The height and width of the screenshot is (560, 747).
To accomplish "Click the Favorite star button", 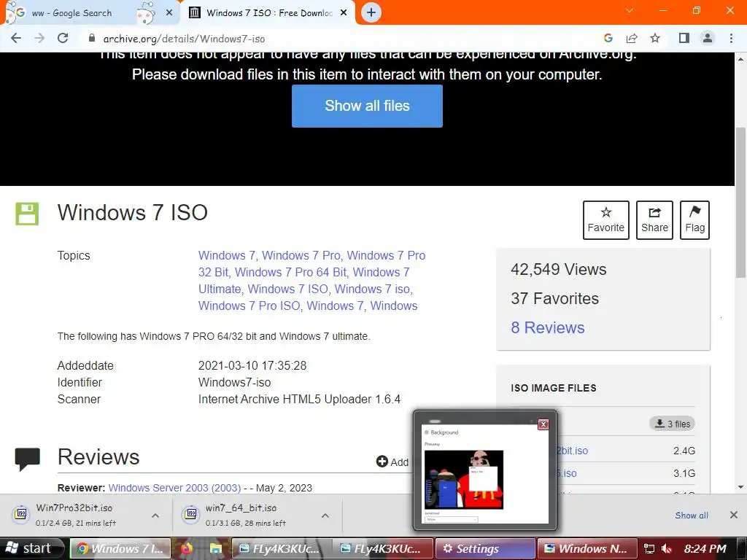I will click(606, 220).
